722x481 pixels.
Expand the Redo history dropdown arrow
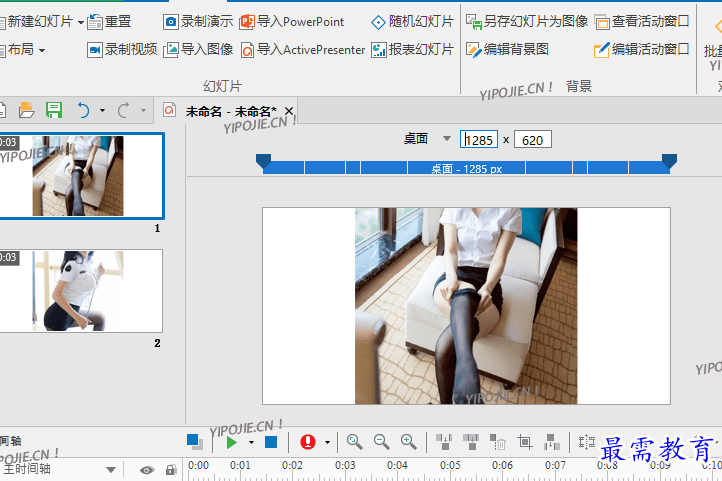(143, 110)
